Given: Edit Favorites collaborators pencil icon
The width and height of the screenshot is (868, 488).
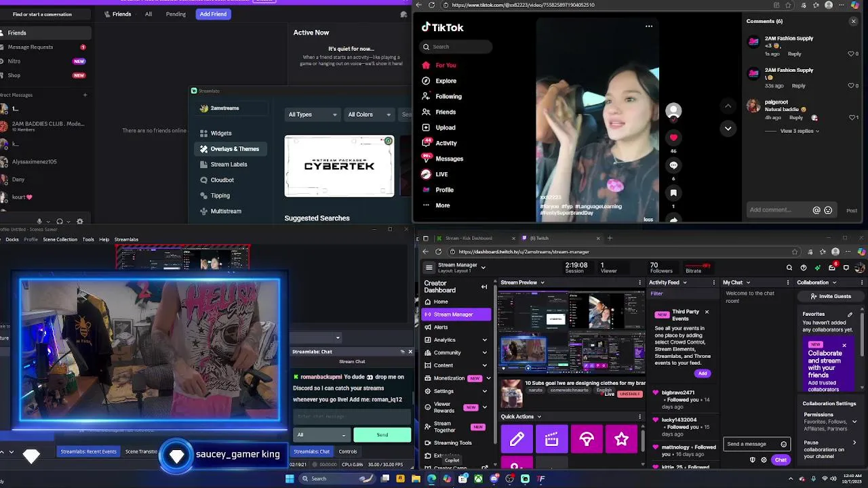Looking at the screenshot, I should pos(850,314).
